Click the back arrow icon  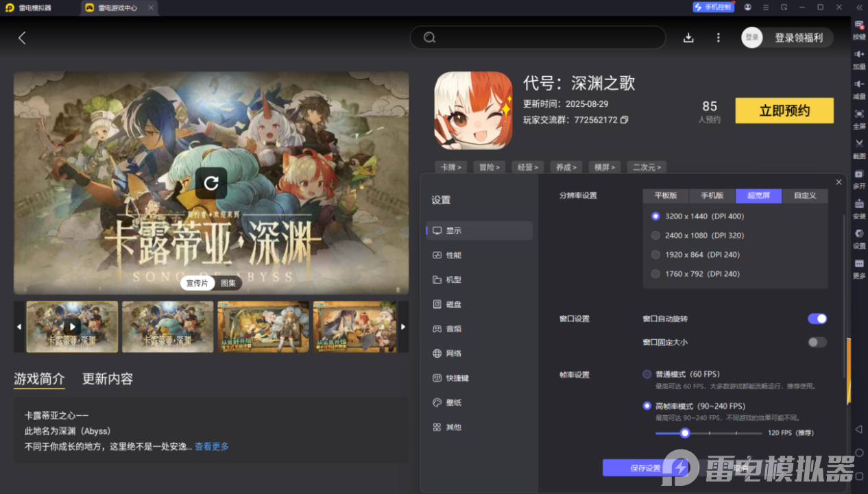[22, 38]
